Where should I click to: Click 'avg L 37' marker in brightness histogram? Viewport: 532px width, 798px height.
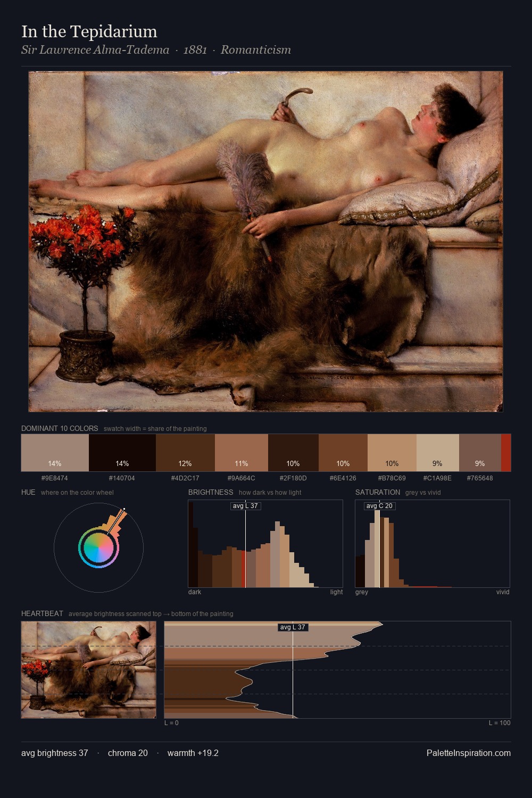pyautogui.click(x=245, y=505)
